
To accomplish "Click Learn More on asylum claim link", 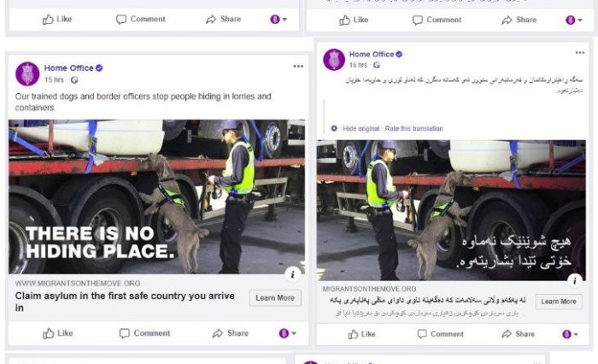I will pyautogui.click(x=275, y=298).
